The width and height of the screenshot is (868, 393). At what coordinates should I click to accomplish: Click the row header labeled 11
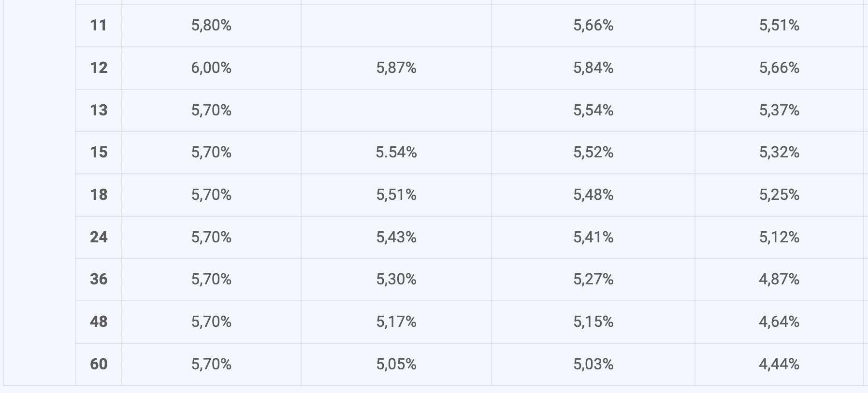coord(99,25)
